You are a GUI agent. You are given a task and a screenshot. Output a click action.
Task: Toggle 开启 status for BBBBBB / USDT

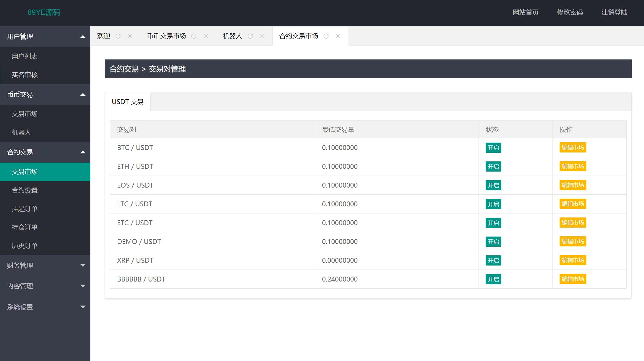pyautogui.click(x=493, y=279)
